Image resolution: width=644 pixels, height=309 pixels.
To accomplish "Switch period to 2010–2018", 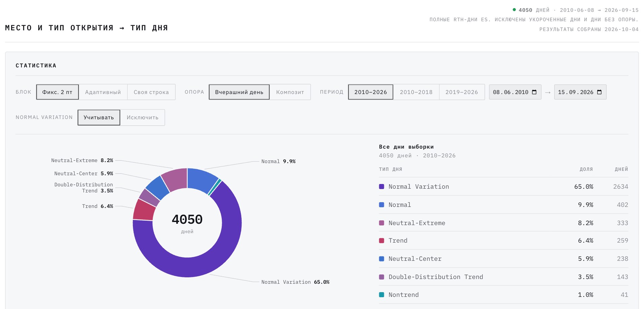I will coord(416,92).
